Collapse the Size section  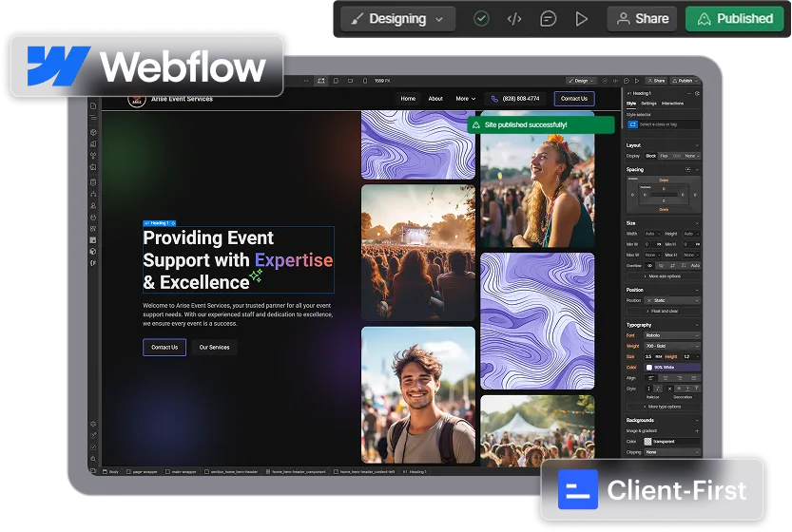[697, 223]
